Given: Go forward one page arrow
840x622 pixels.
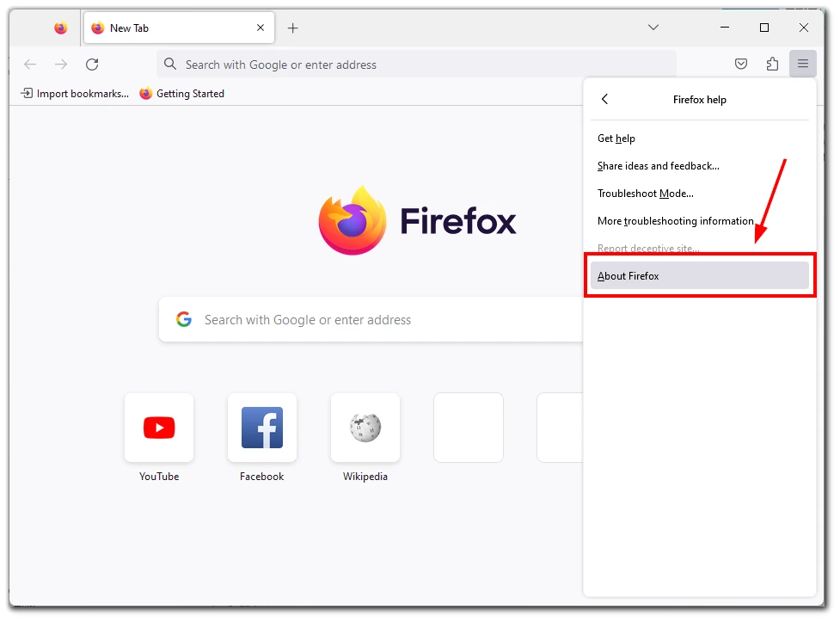Looking at the screenshot, I should (61, 65).
